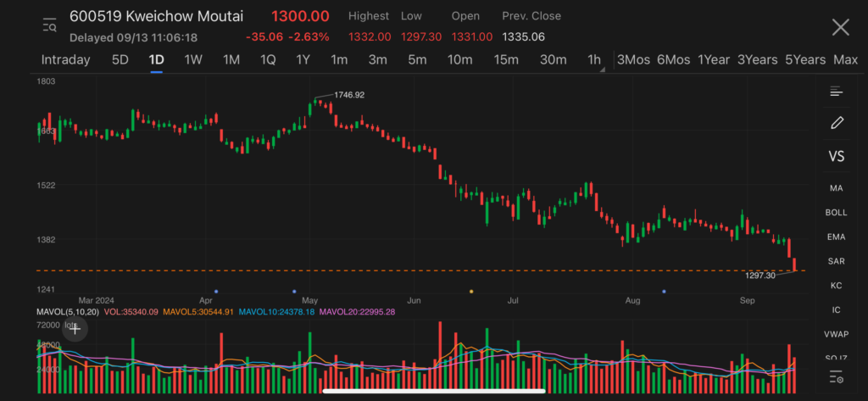Open the chart legend lines icon
This screenshot has height=401, width=868.
[x=836, y=92]
